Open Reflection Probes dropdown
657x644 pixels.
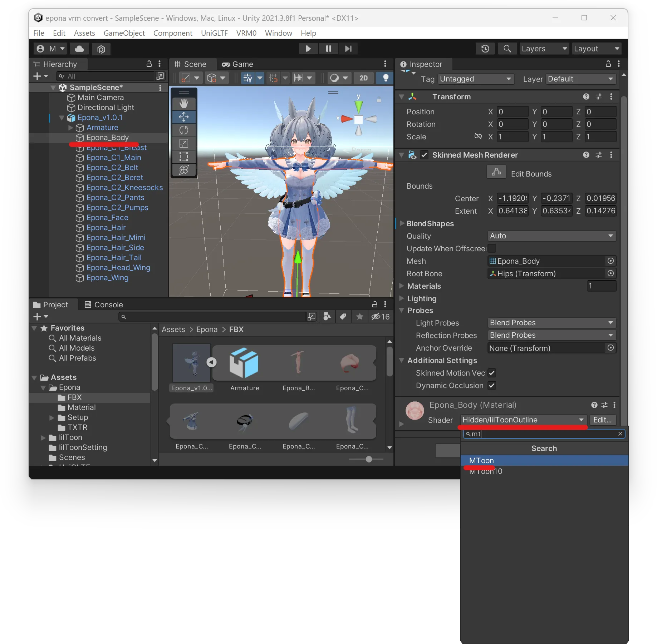[x=552, y=335]
